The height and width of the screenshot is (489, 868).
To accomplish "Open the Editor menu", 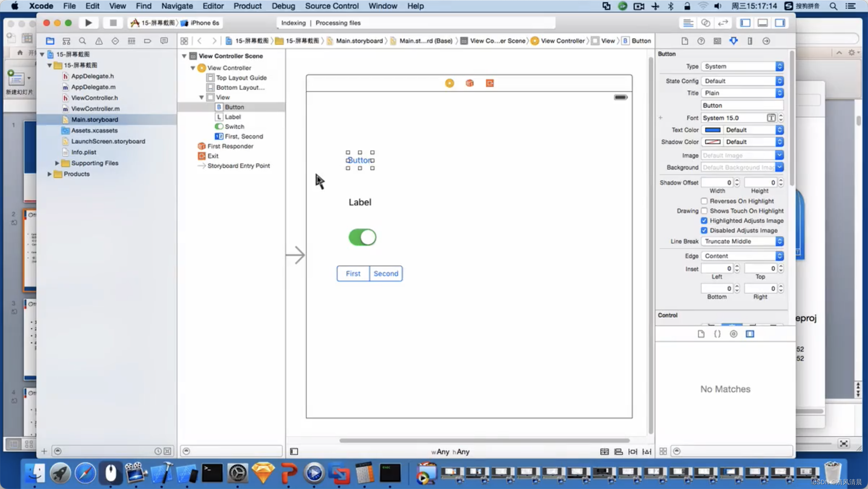I will [x=213, y=6].
